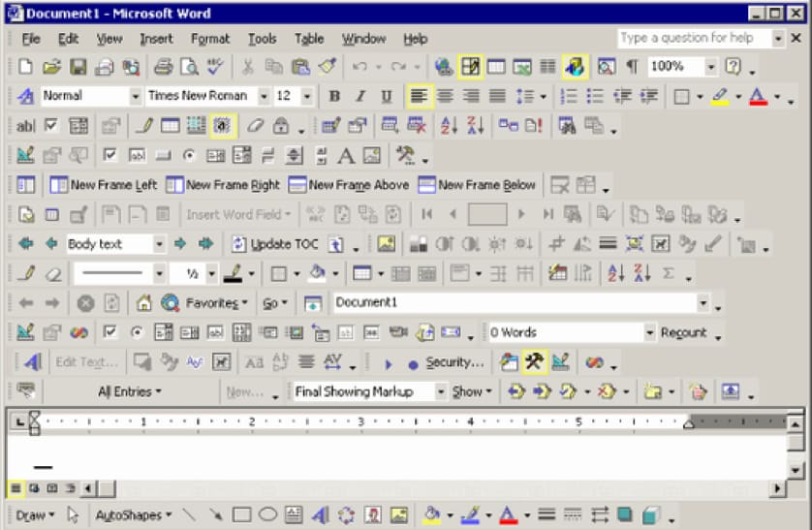The image size is (812, 530).
Task: Expand the Favorites web menu
Action: (x=216, y=302)
